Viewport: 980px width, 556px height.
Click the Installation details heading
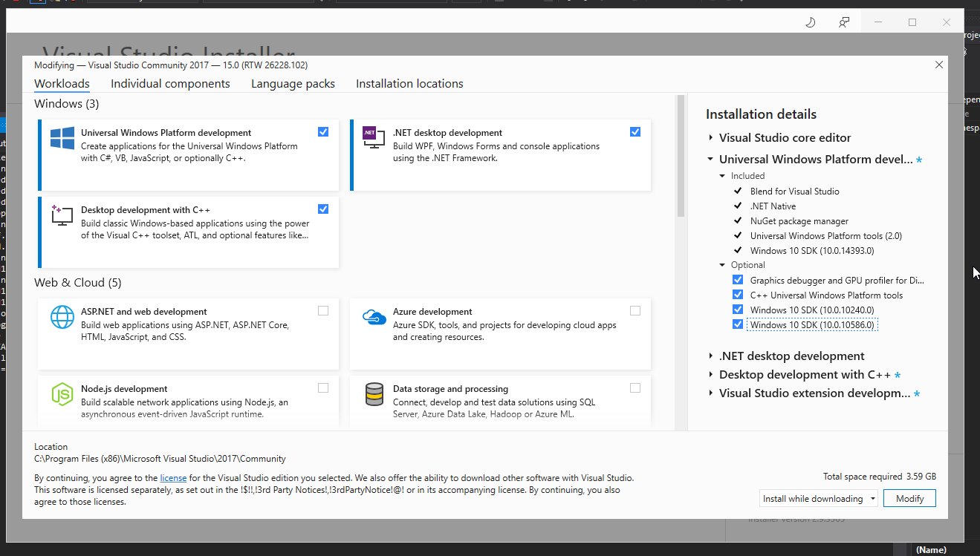[761, 114]
